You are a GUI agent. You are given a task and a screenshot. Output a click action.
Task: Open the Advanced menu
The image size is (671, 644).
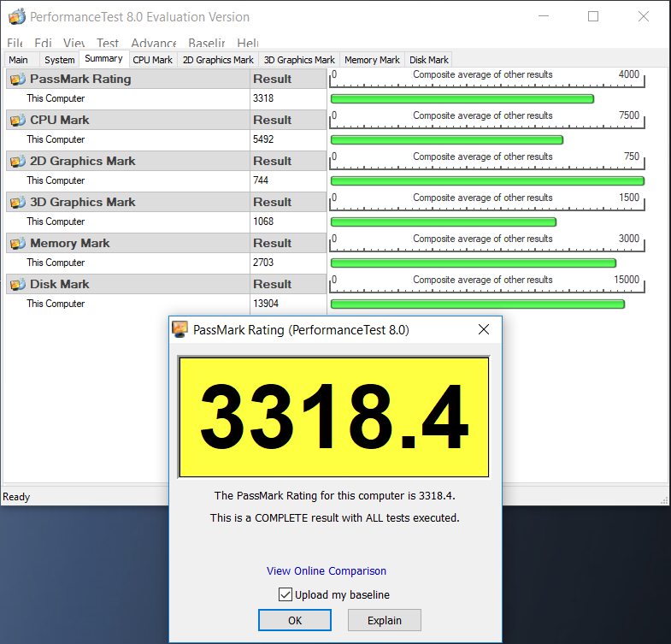pos(154,43)
